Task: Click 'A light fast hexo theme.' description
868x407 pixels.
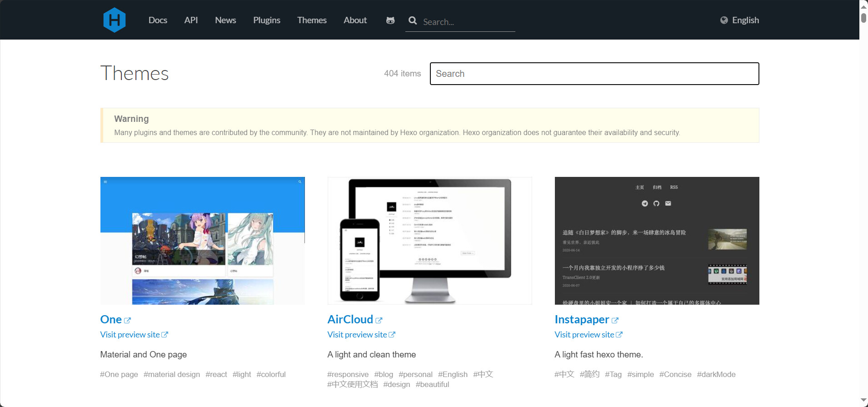Action: 599,355
